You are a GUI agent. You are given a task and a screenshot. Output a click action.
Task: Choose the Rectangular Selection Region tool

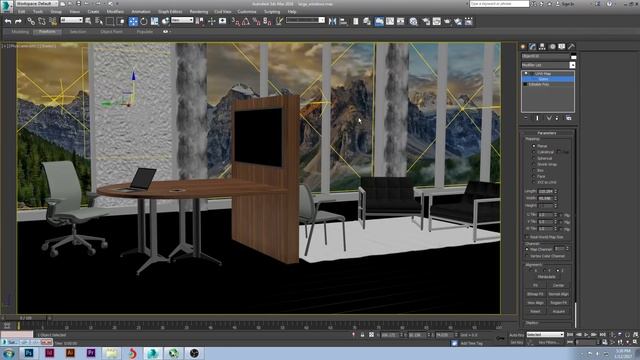click(x=110, y=21)
